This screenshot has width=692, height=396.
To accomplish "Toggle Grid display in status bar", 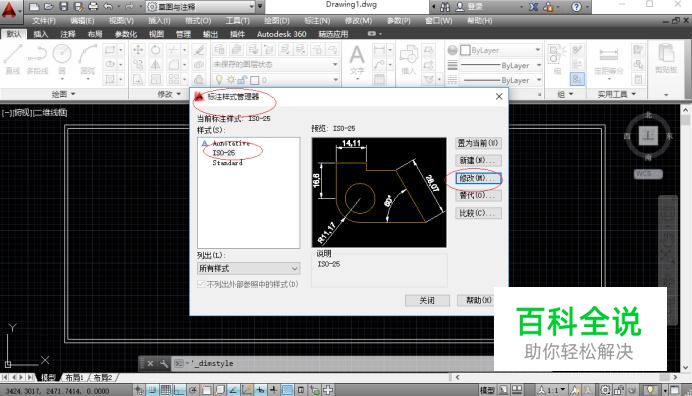I will pos(165,390).
